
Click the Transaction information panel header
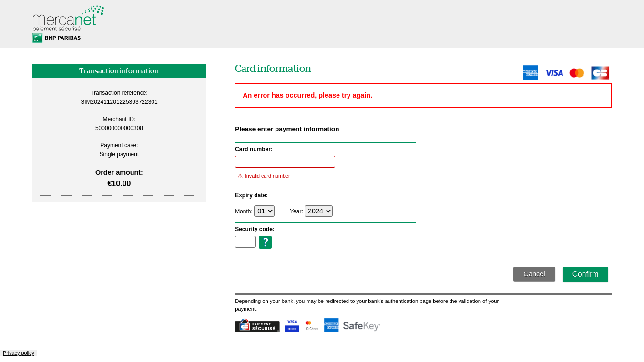point(119,70)
